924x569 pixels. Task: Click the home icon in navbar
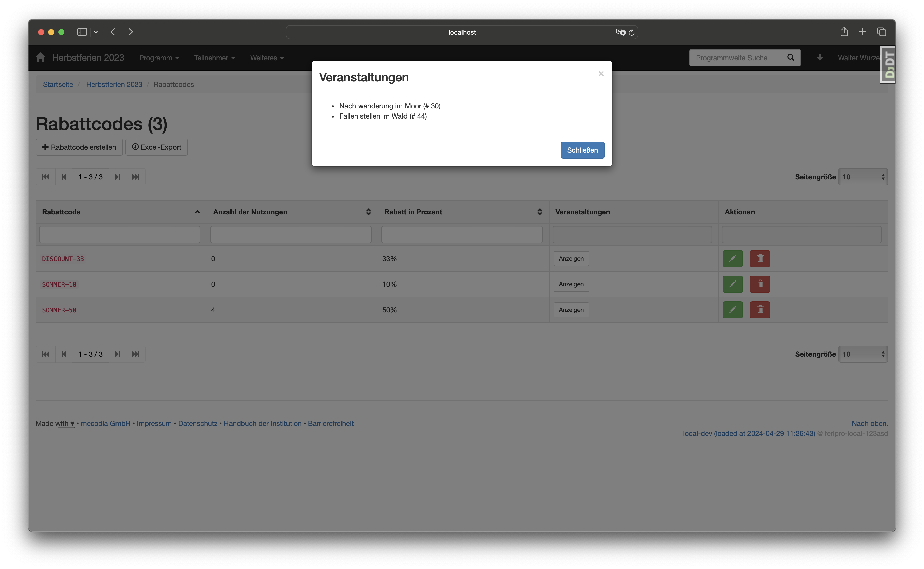(41, 58)
